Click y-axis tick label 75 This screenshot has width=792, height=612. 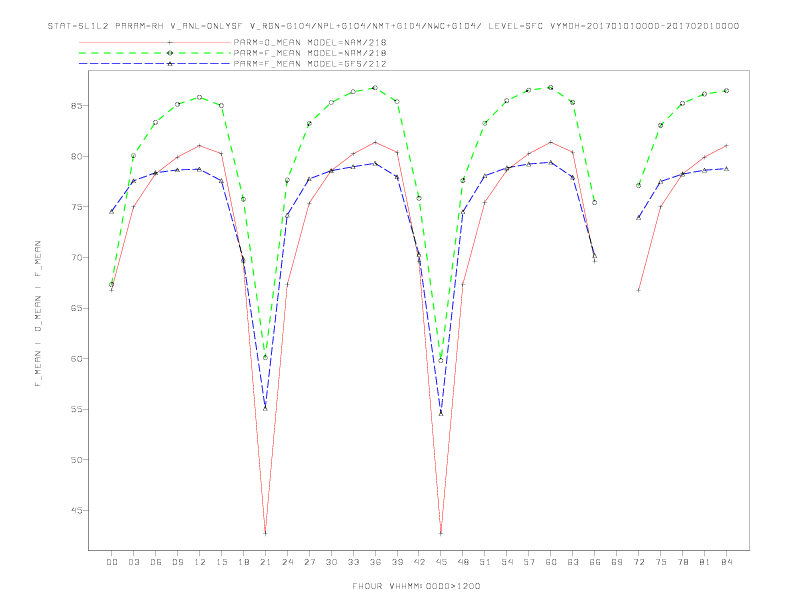[77, 207]
